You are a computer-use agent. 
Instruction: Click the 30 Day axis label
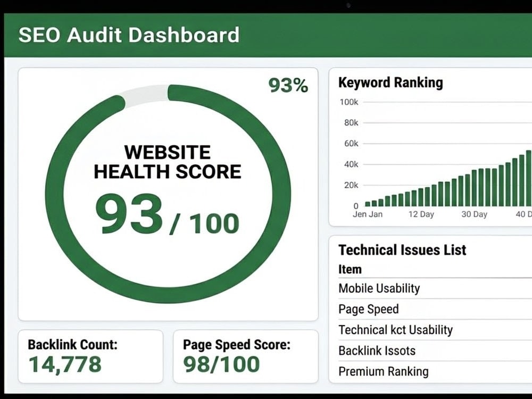point(475,214)
